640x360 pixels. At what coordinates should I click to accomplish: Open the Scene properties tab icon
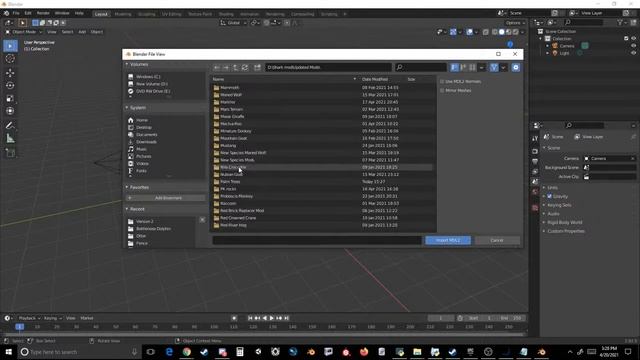535,181
